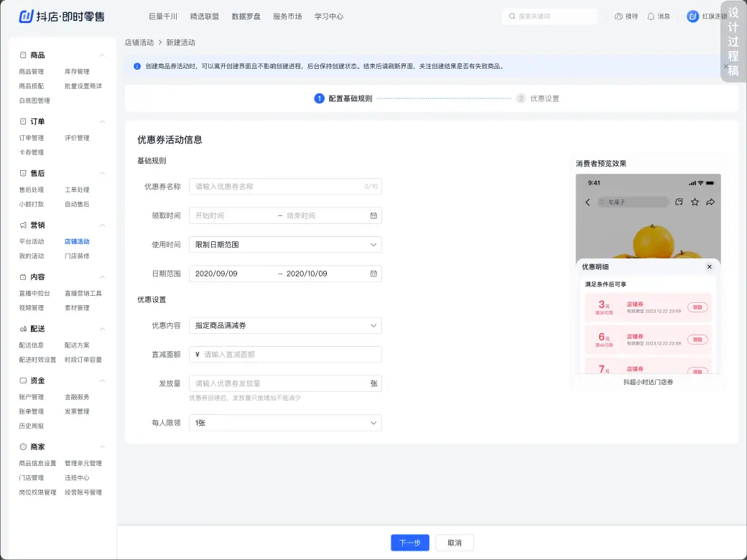
Task: Open calendar icon for 领取时间
Action: (373, 215)
